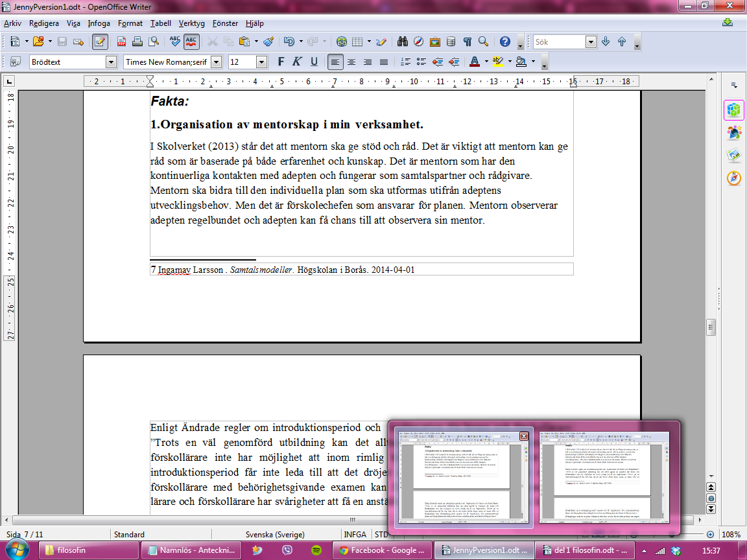Switch to Facebook Google Chrome taskbar button

click(x=382, y=550)
